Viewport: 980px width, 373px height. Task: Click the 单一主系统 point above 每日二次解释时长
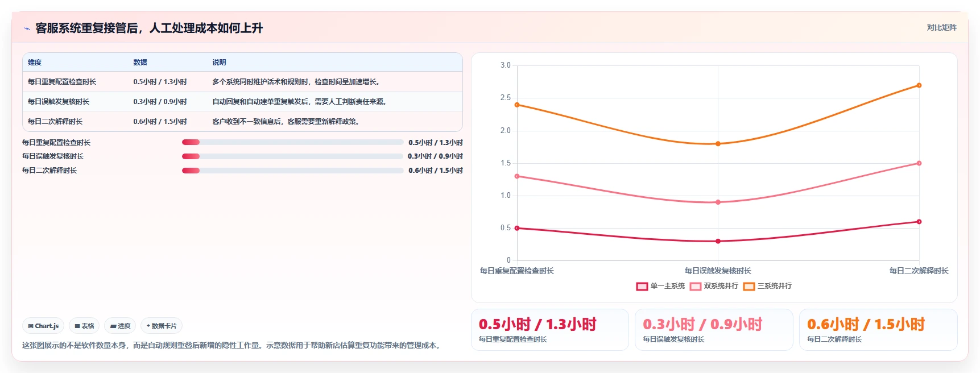point(919,222)
